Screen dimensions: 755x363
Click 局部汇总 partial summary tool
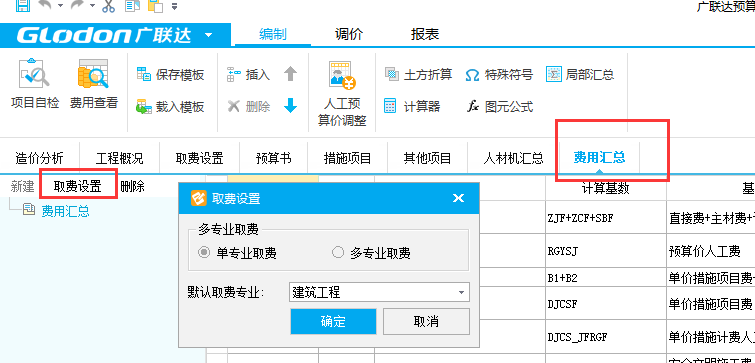580,75
